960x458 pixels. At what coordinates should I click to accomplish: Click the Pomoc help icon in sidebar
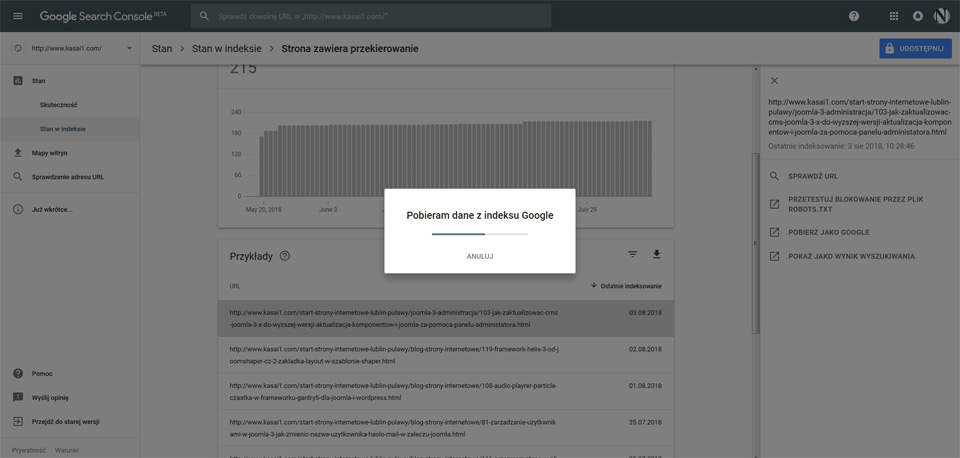[18, 373]
